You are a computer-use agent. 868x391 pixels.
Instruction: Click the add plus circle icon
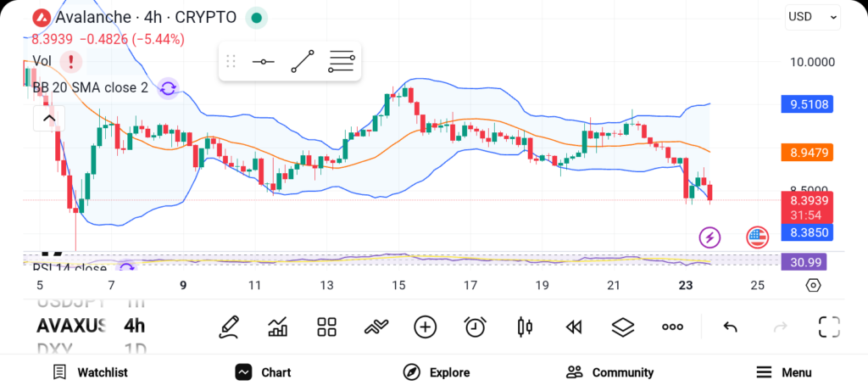tap(425, 327)
